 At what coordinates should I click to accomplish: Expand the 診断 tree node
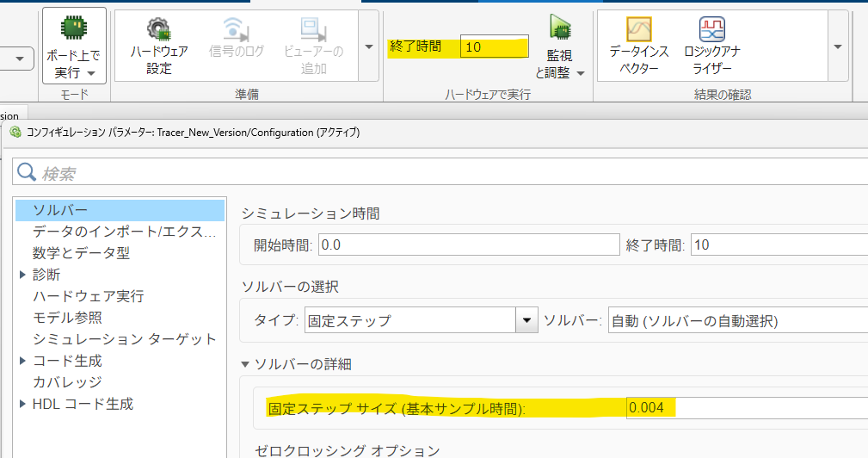tap(23, 275)
